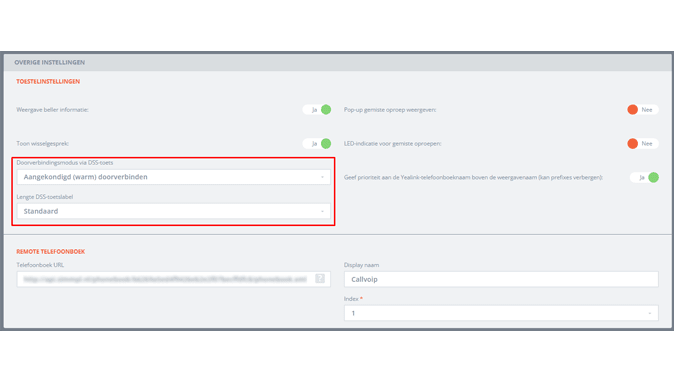The width and height of the screenshot is (674, 381).
Task: Enable LED-indicatie voor gemiste oproepen switch
Action: pyautogui.click(x=643, y=144)
